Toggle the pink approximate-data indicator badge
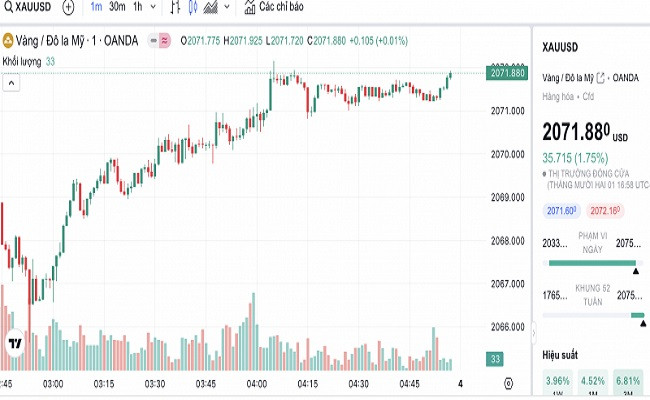This screenshot has width=650, height=400. coord(163,41)
